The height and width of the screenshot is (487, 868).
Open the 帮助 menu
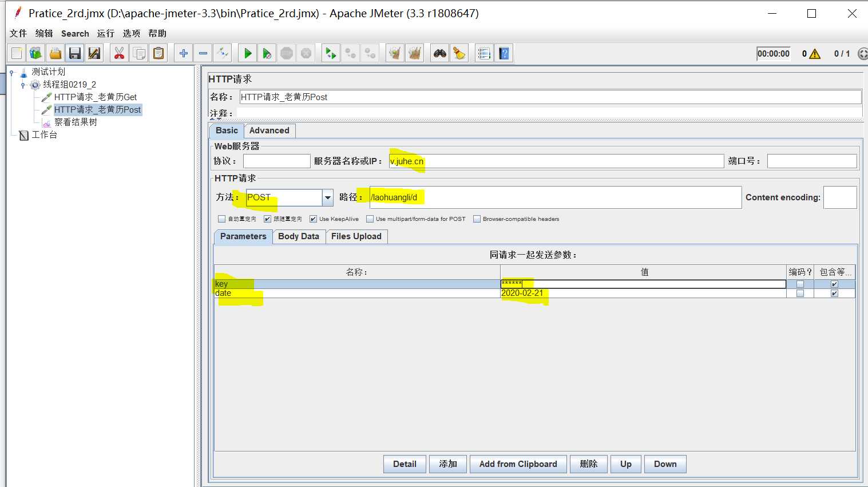(x=157, y=33)
